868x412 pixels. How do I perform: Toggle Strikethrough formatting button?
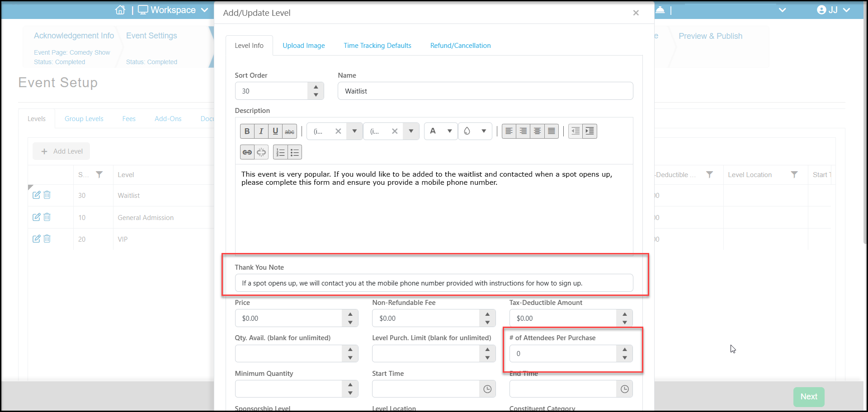[x=290, y=131]
